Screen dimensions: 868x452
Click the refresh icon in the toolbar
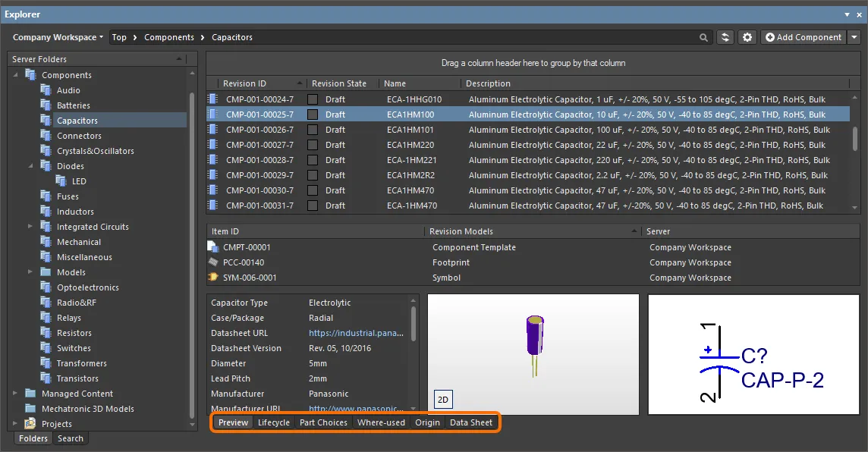[x=726, y=37]
